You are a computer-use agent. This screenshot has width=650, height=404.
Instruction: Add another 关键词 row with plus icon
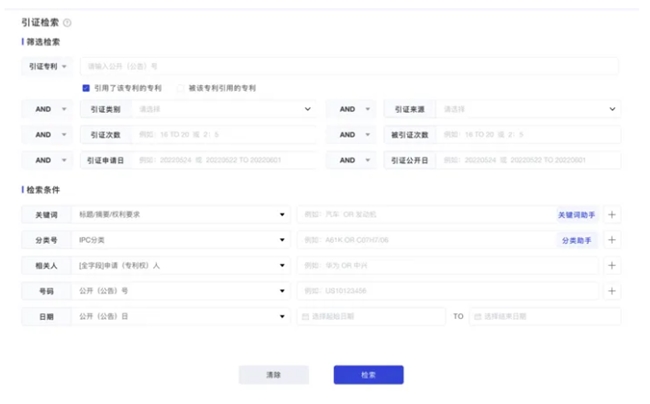pyautogui.click(x=612, y=214)
